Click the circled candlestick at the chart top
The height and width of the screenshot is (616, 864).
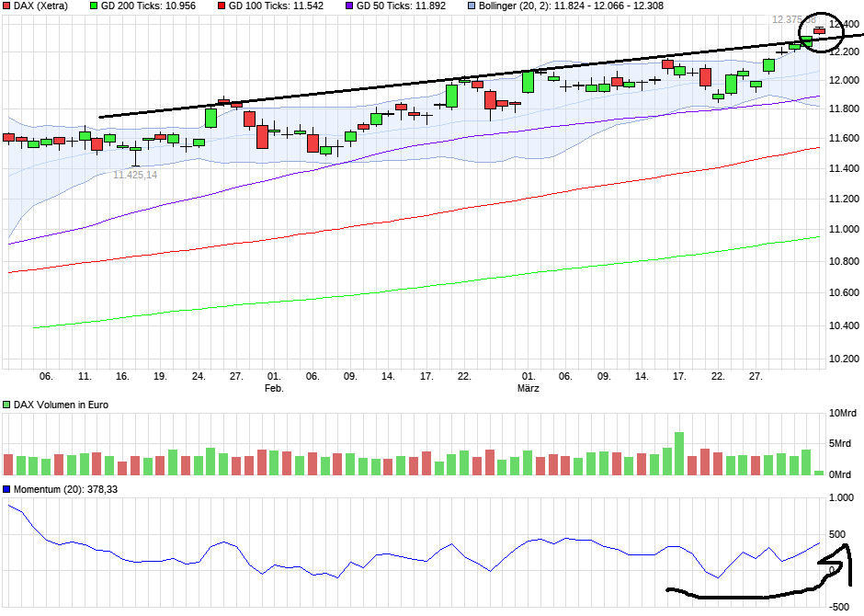[x=821, y=30]
